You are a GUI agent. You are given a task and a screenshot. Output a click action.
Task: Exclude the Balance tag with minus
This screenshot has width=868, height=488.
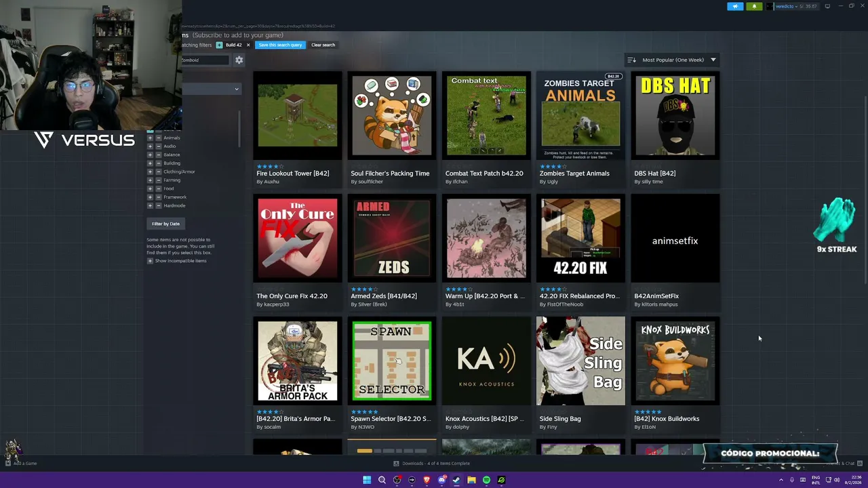[159, 155]
